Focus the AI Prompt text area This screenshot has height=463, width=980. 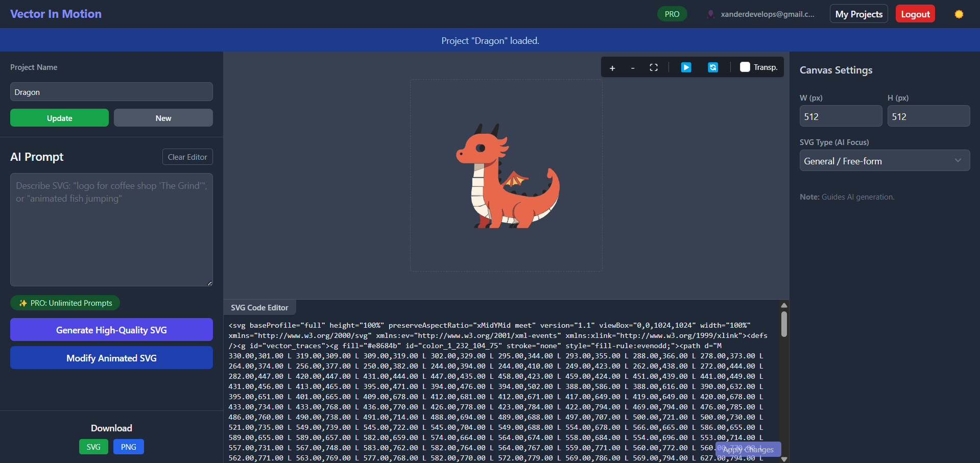pyautogui.click(x=111, y=230)
